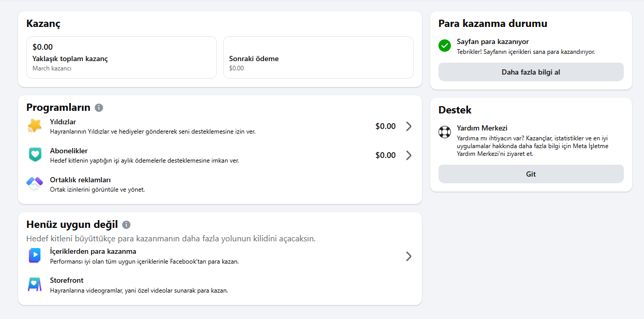Click the green checkmark status icon
Image resolution: width=644 pixels, height=319 pixels.
(x=445, y=46)
